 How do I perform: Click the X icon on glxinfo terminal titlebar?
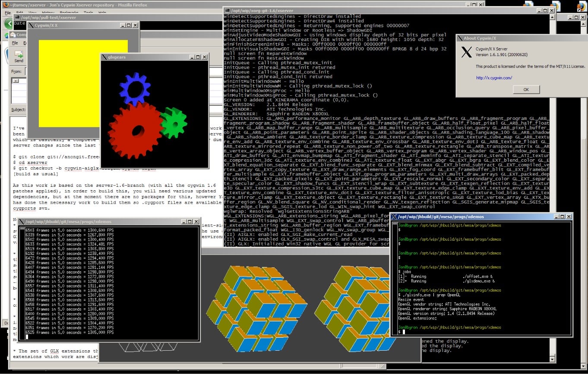pyautogui.click(x=395, y=217)
